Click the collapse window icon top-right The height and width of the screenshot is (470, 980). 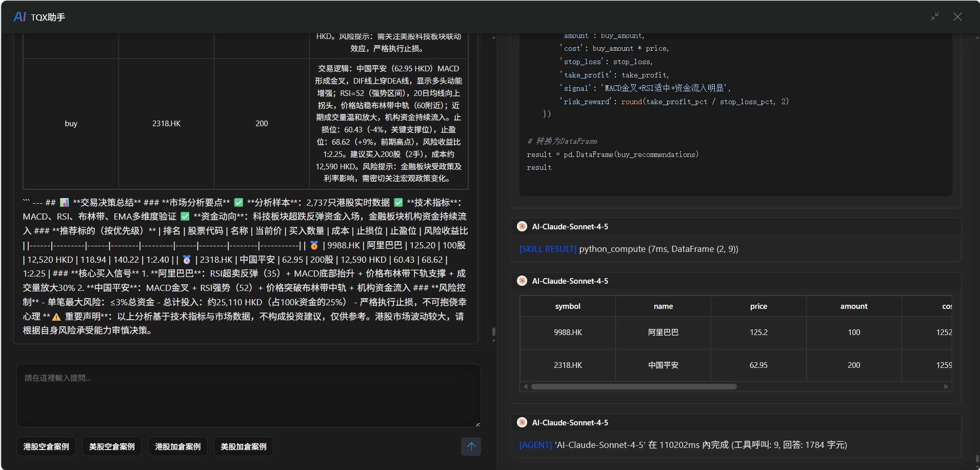[934, 16]
